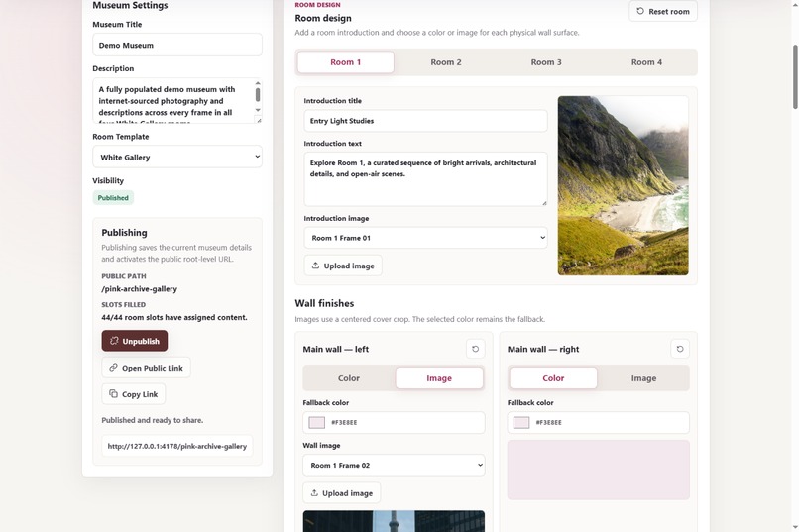
Task: Switch to the Room 4 tab
Action: click(x=646, y=62)
